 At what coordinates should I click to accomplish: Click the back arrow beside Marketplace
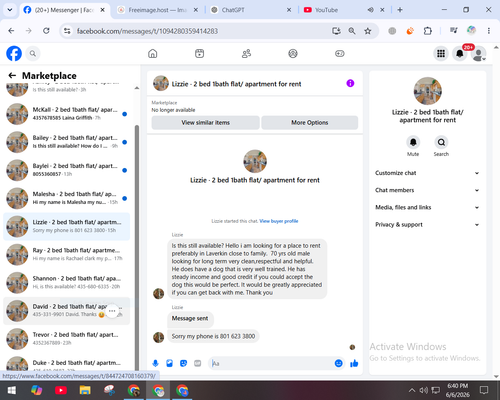pos(12,76)
